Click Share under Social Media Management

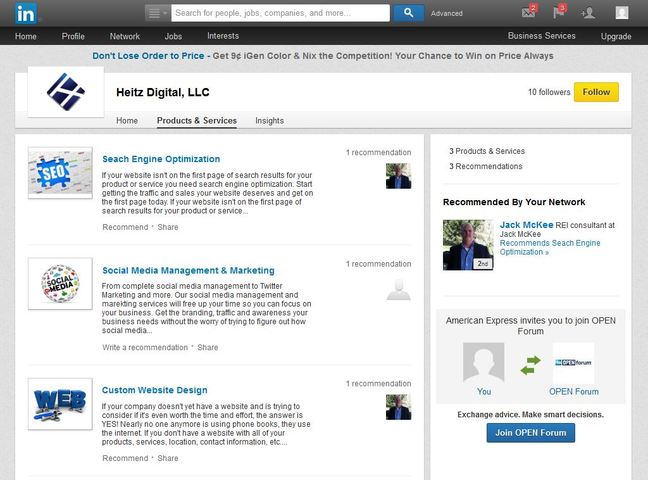208,347
